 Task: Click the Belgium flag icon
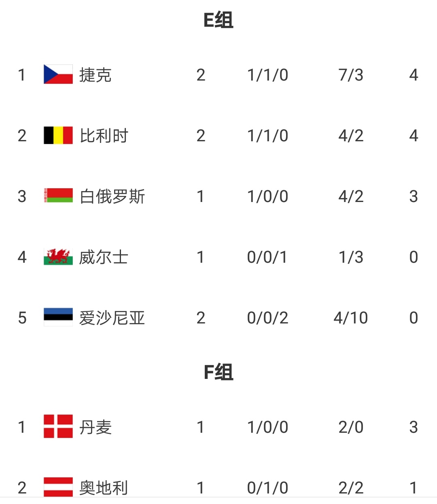click(x=58, y=136)
